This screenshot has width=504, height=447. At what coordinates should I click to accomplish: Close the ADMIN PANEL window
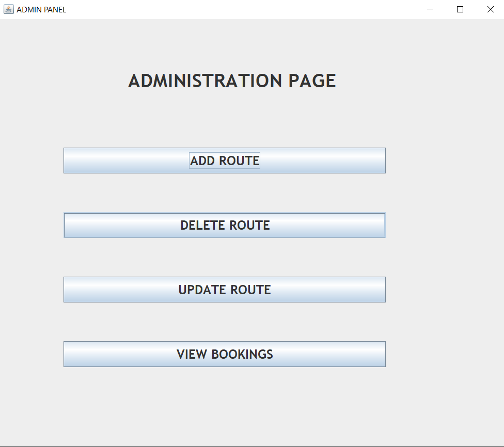490,9
